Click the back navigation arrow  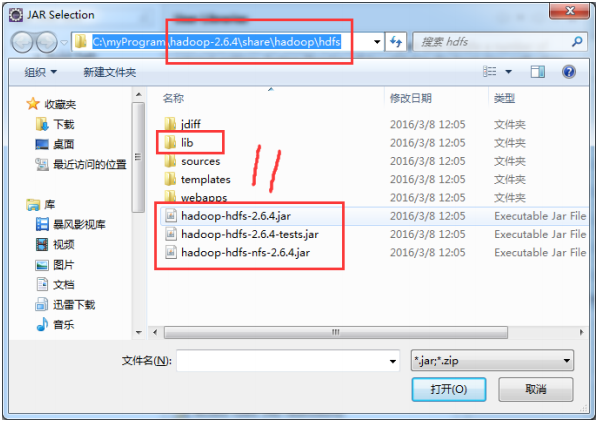22,42
